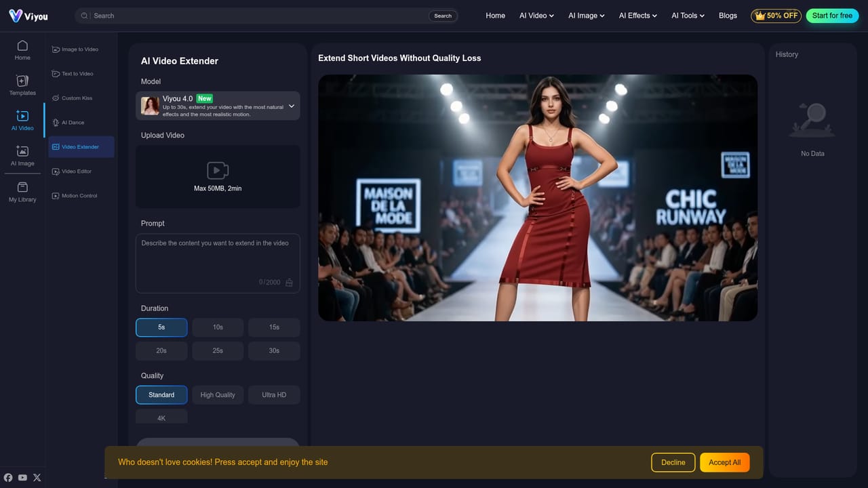Open Motion Control tool
Viewport: 868px width, 488px height.
[x=81, y=196]
